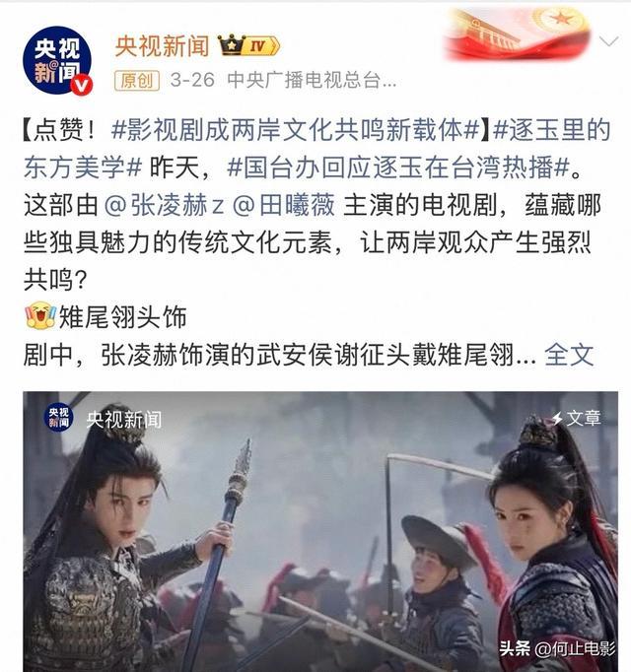Click the 央视新闻 account name
The width and height of the screenshot is (631, 672).
(162, 46)
